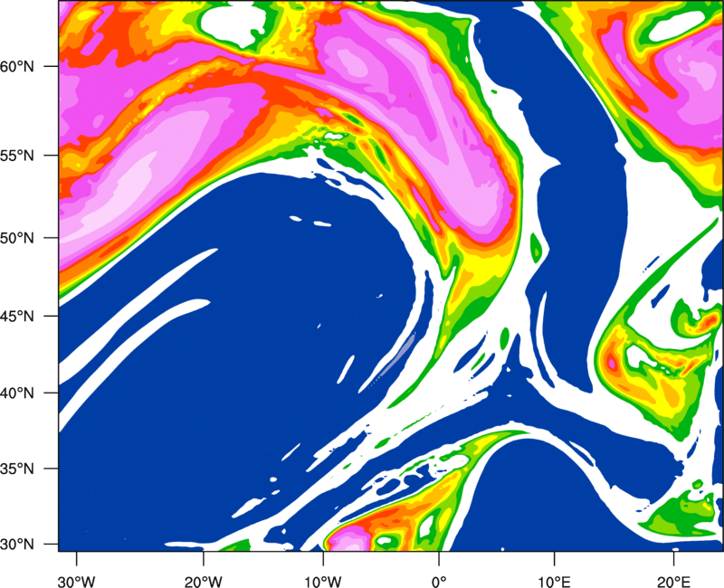Click the 45°N latitude label
Image resolution: width=724 pixels, height=588 pixels.
(17, 316)
